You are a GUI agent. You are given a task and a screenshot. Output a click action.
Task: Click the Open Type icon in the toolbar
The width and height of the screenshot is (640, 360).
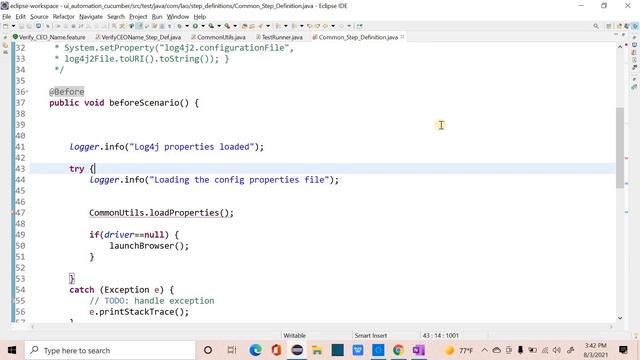pyautogui.click(x=244, y=26)
